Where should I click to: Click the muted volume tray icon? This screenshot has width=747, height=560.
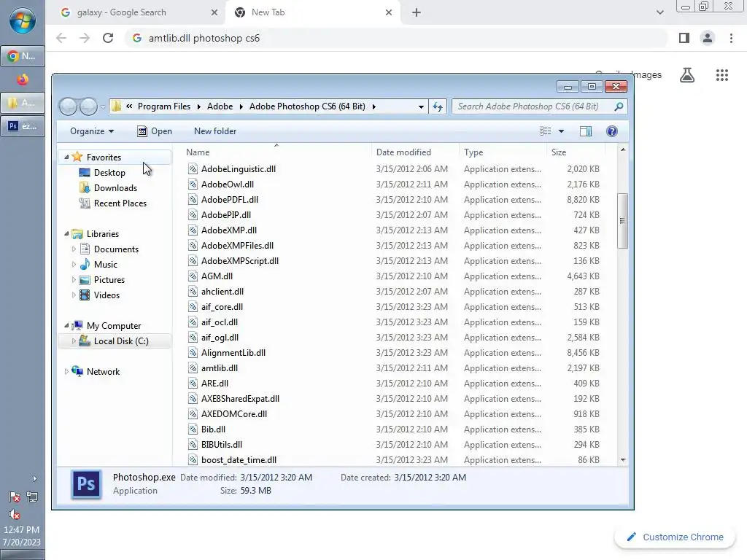click(x=15, y=514)
